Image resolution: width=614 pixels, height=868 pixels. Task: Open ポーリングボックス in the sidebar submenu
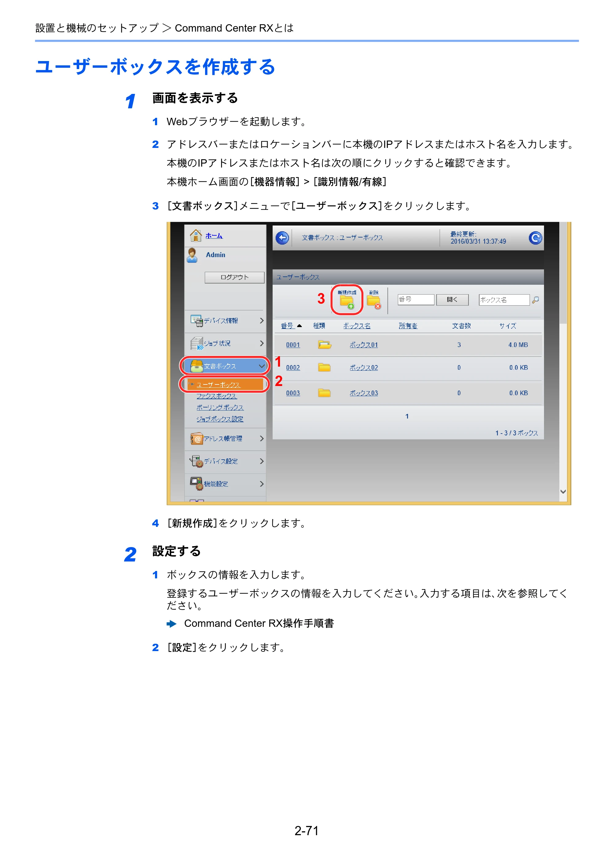click(x=220, y=407)
